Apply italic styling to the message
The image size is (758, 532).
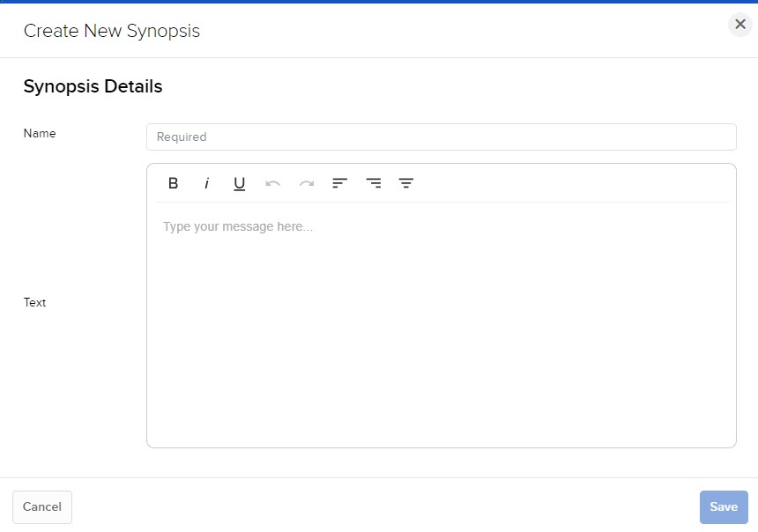click(206, 183)
